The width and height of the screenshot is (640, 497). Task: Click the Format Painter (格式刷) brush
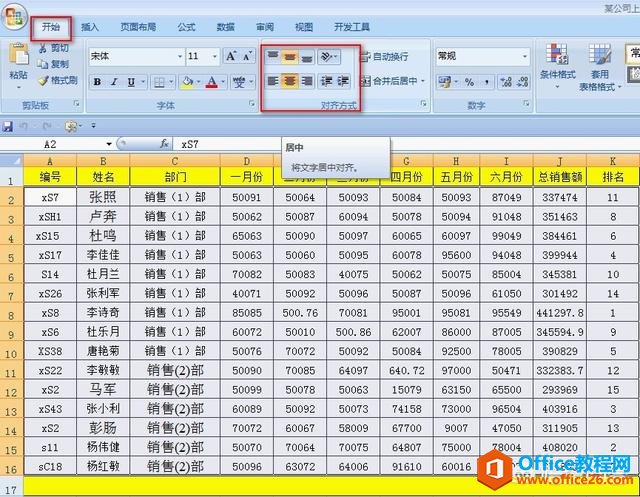(43, 80)
